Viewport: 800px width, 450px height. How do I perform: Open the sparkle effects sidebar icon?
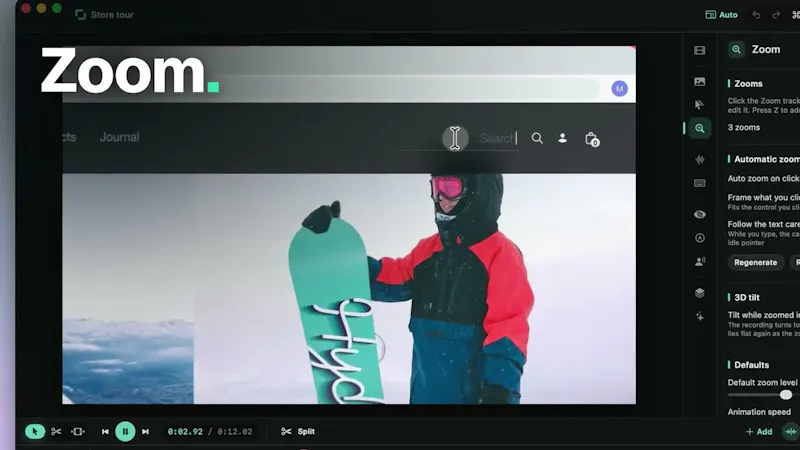point(699,316)
